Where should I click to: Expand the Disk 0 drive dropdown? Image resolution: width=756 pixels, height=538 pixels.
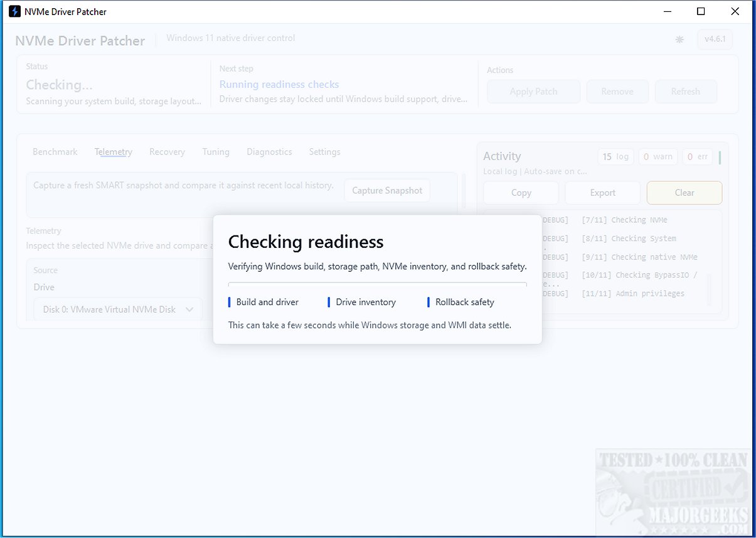pos(118,309)
